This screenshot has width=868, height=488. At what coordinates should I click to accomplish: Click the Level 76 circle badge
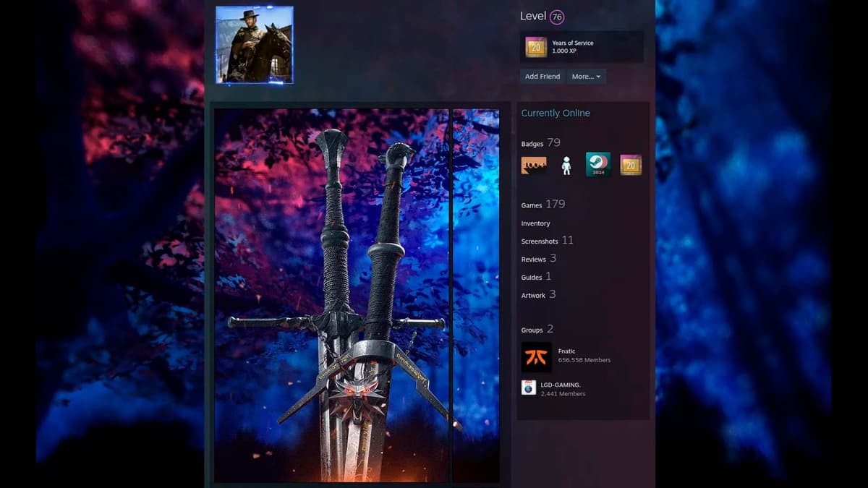tap(556, 17)
